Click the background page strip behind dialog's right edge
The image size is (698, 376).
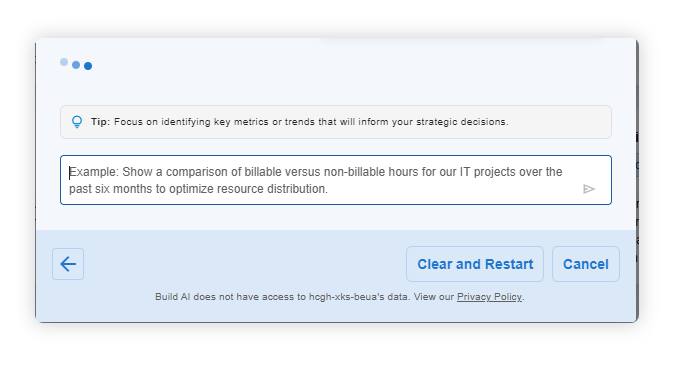(x=637, y=178)
